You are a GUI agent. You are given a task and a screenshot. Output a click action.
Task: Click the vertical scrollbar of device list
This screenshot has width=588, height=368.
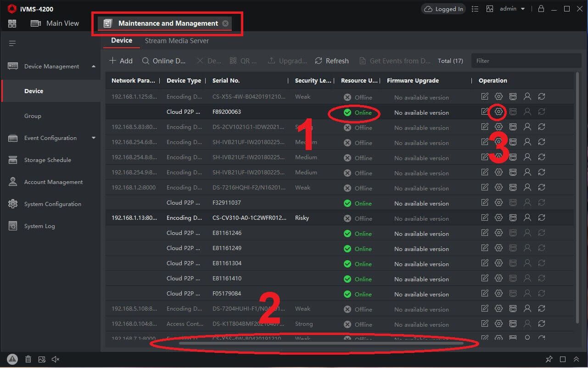click(578, 197)
